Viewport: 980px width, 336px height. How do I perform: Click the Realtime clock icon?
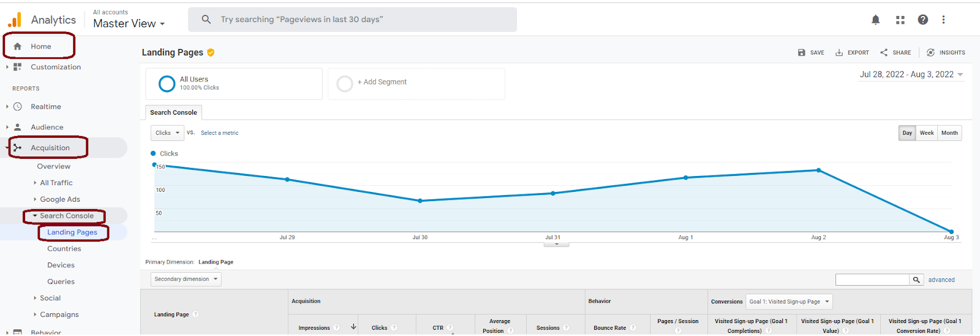(18, 107)
